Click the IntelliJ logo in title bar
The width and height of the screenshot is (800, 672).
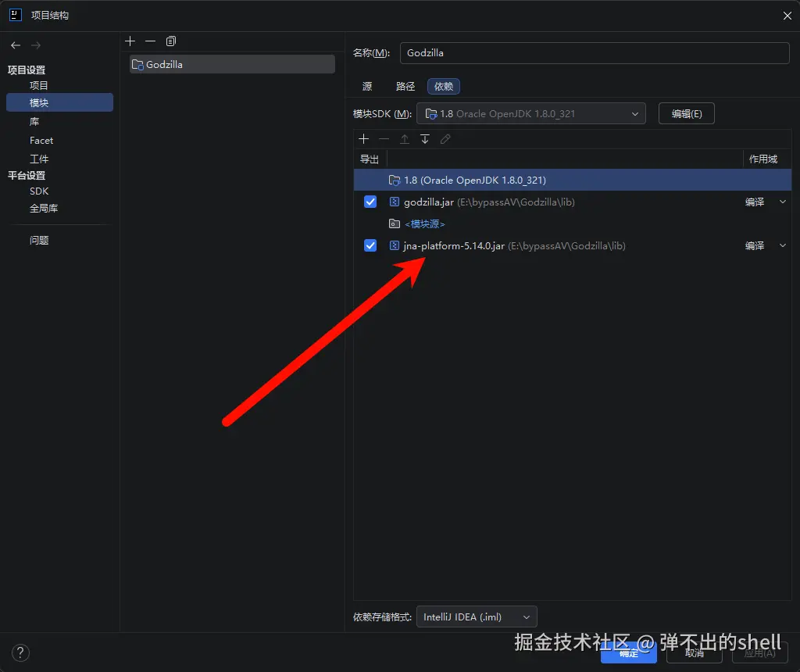click(16, 15)
